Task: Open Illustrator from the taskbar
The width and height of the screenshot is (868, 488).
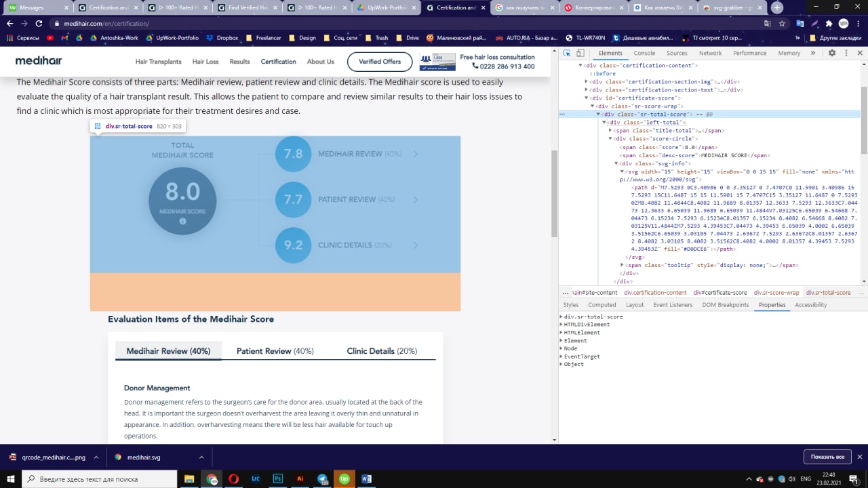Action: click(x=300, y=478)
